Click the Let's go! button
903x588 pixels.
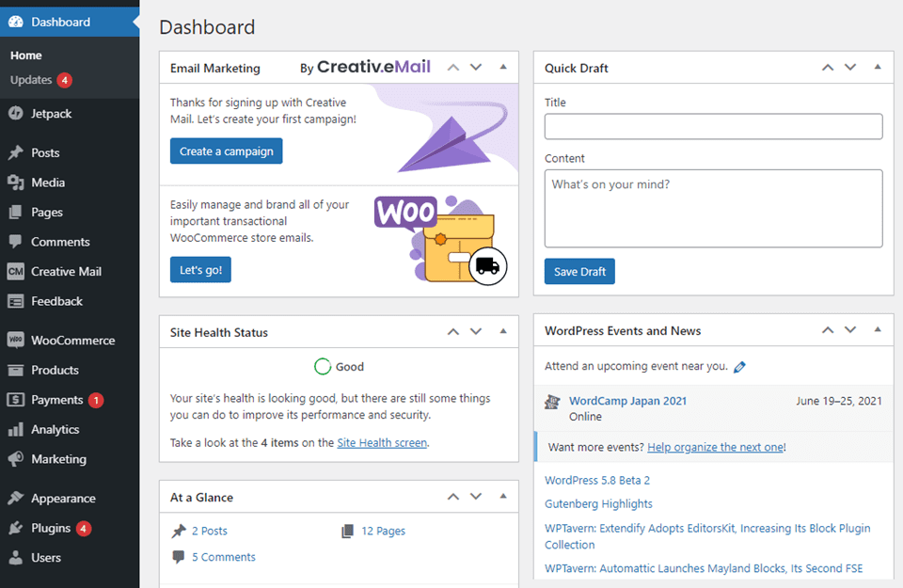point(200,269)
